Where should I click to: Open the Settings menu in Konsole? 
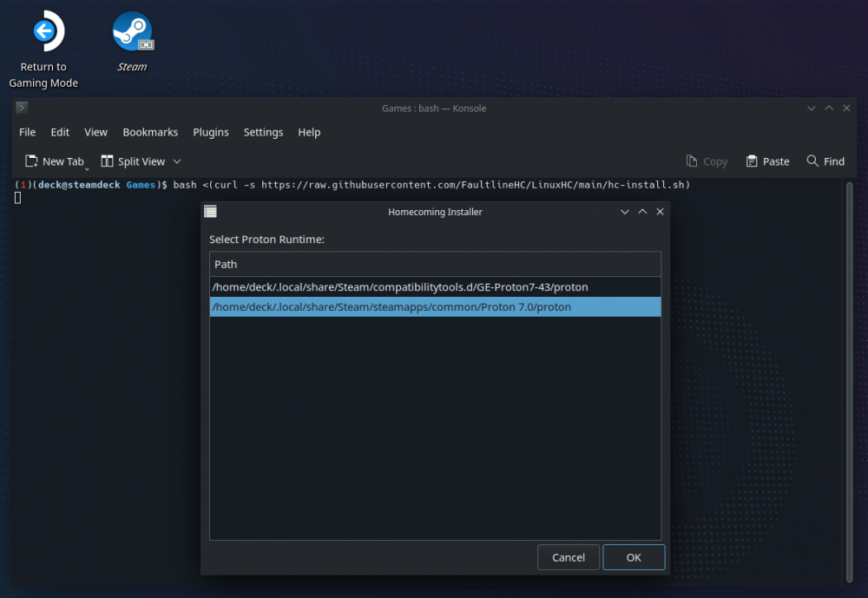[263, 132]
